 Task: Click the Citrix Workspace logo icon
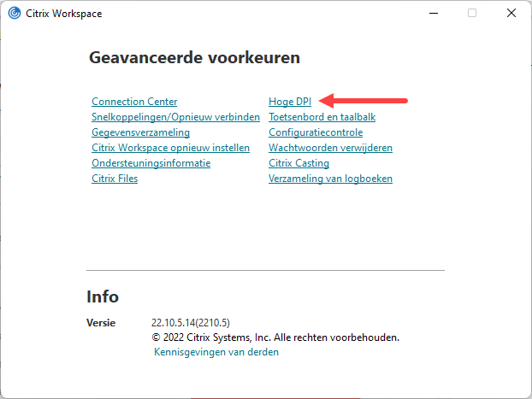[x=15, y=13]
